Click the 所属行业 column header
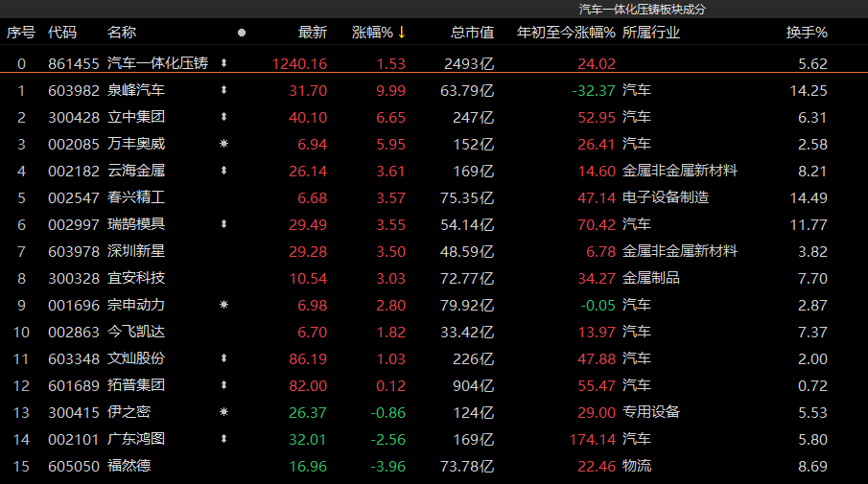Screen dimensions: 868x484 click(651, 33)
